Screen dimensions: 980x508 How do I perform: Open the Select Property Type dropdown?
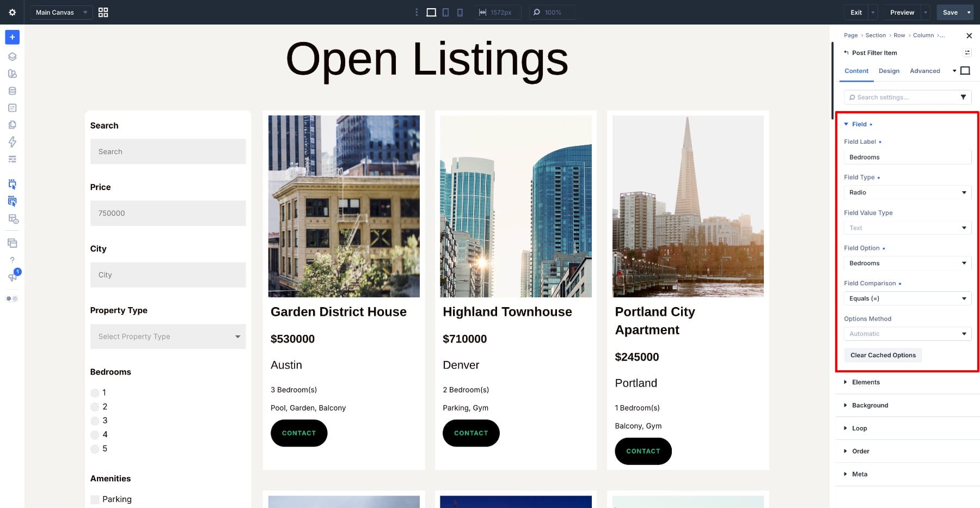point(168,336)
